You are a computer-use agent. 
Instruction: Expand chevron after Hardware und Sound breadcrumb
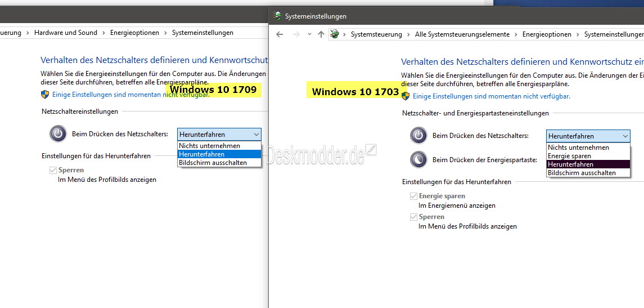(104, 33)
